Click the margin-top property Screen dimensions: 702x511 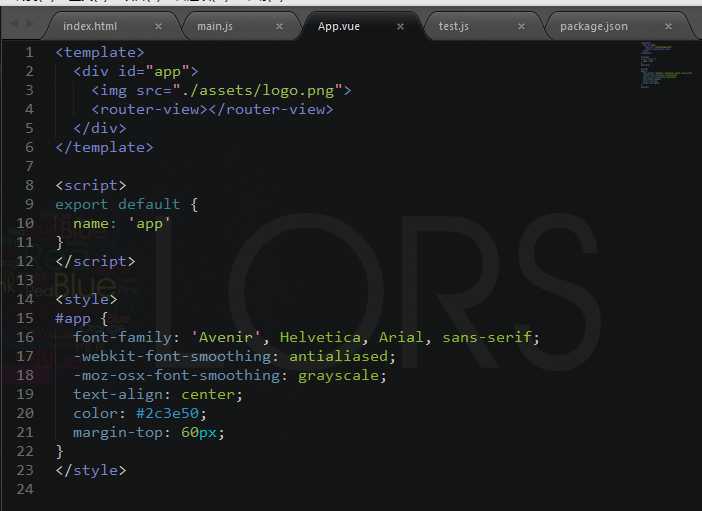pyautogui.click(x=118, y=433)
